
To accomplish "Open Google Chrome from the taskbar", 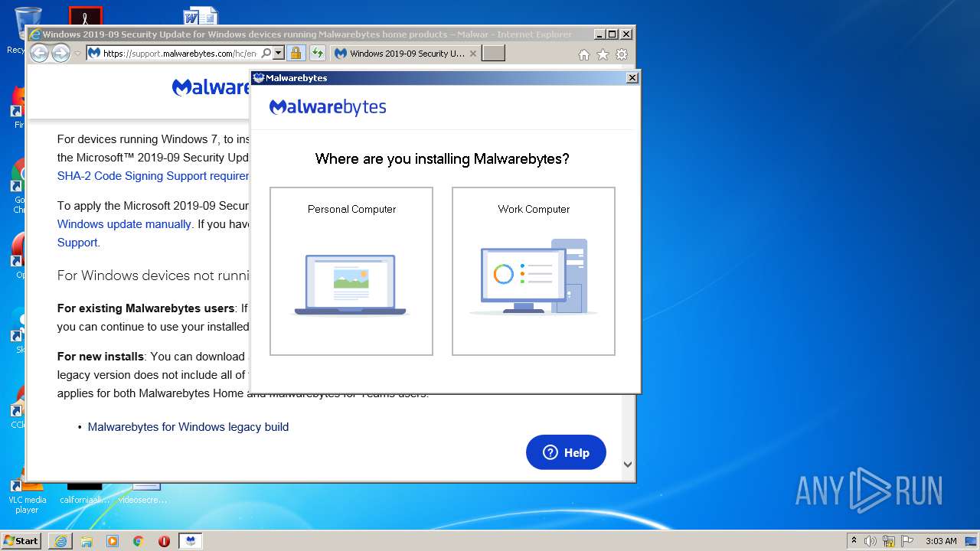I will pos(139,541).
